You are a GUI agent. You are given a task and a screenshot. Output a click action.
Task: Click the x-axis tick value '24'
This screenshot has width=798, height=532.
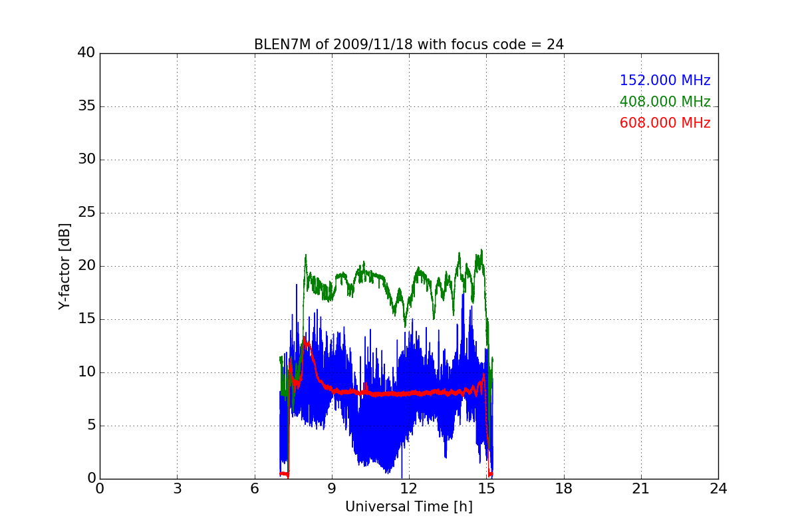coord(718,489)
